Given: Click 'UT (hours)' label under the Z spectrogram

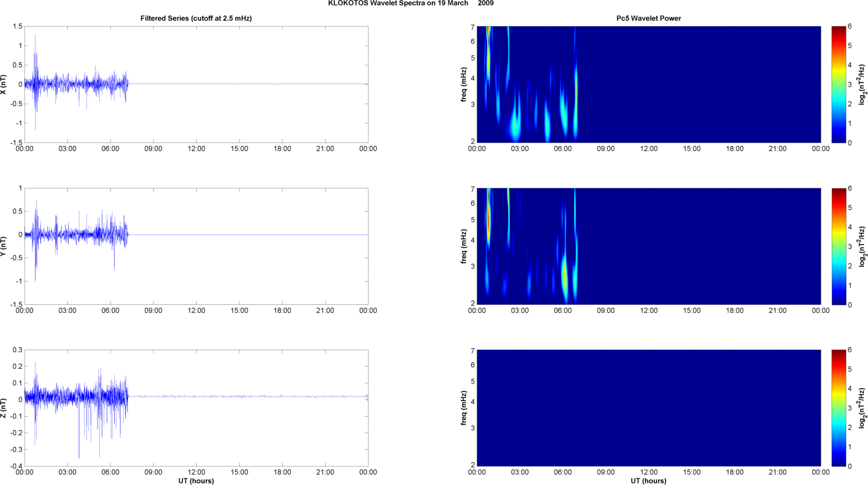Looking at the screenshot, I should pos(648,481).
